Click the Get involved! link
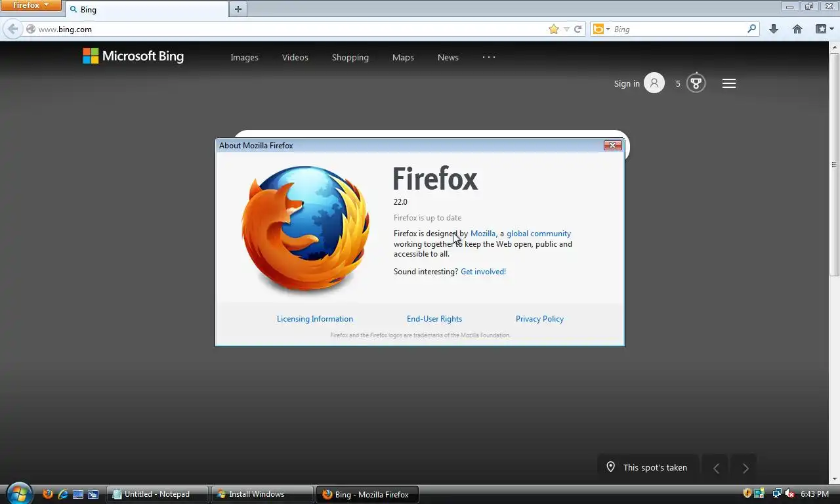This screenshot has width=840, height=504. (483, 272)
